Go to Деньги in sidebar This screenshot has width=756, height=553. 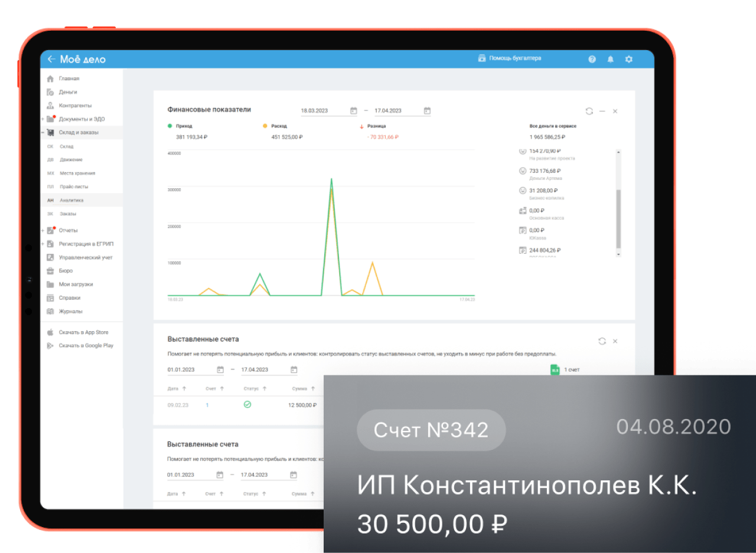pos(68,92)
